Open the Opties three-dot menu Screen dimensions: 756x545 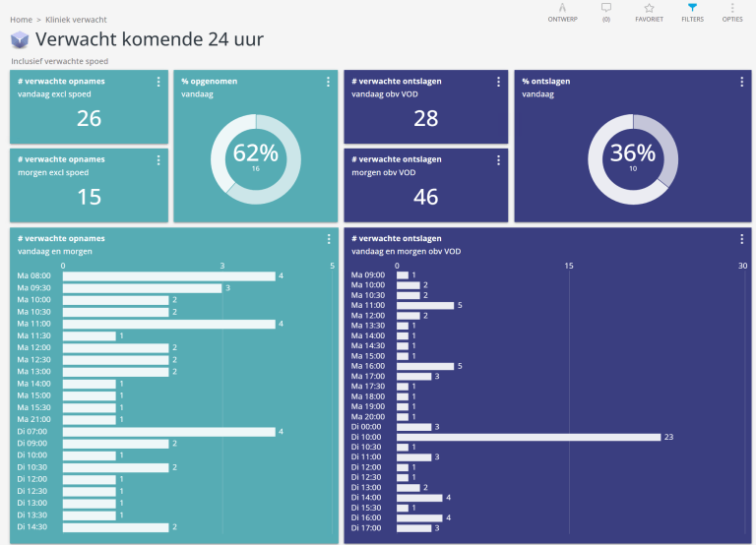pos(732,8)
